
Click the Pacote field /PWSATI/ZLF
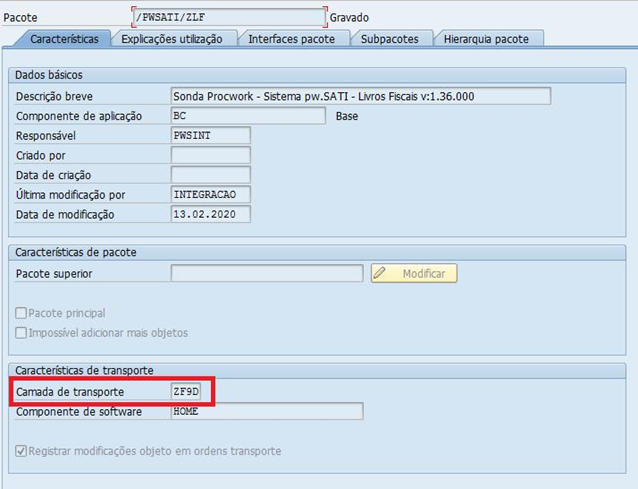coord(229,17)
